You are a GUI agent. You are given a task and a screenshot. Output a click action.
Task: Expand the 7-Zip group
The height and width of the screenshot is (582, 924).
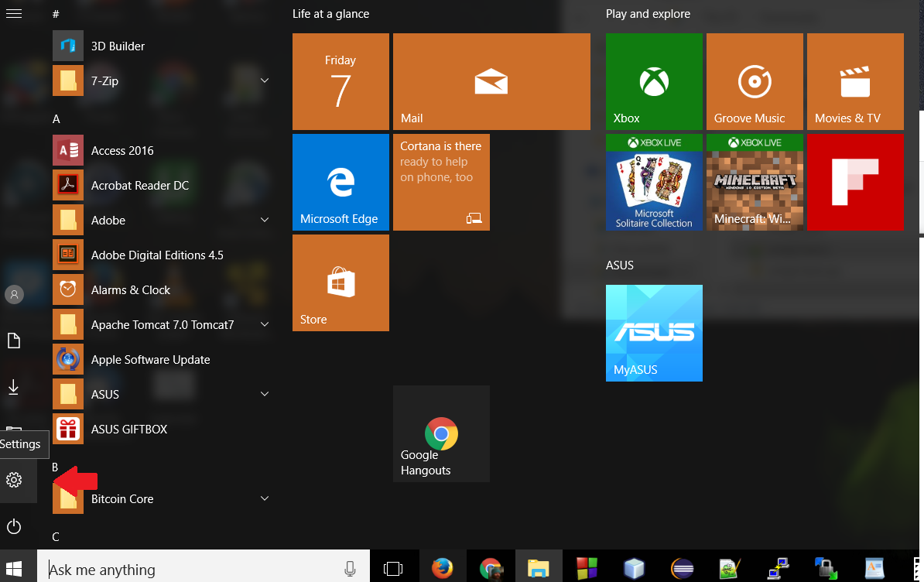click(x=265, y=80)
